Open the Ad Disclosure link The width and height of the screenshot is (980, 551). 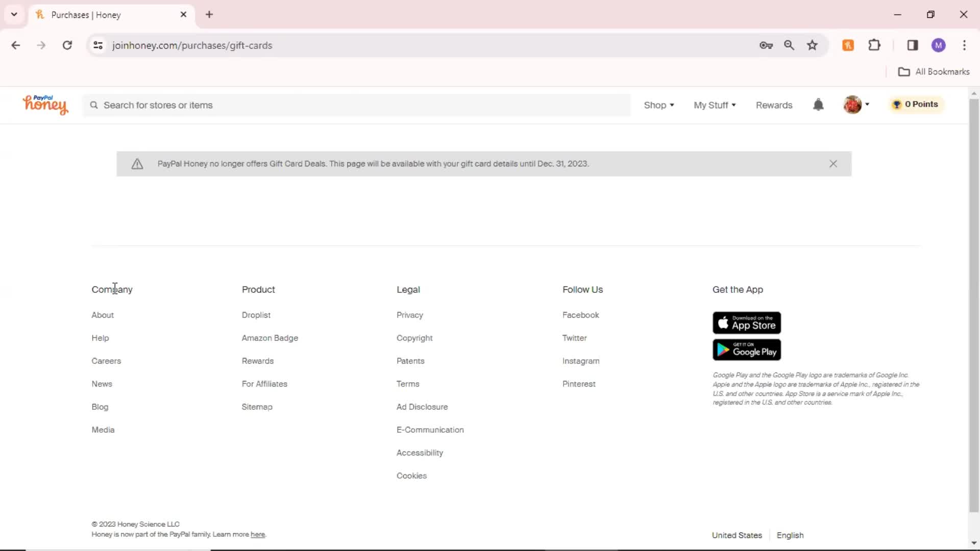[x=422, y=407]
